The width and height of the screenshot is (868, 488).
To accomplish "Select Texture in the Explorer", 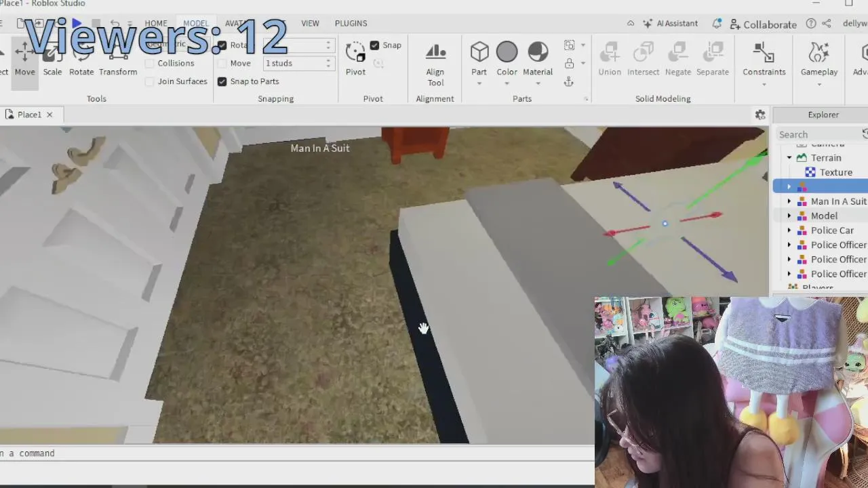I will click(835, 172).
